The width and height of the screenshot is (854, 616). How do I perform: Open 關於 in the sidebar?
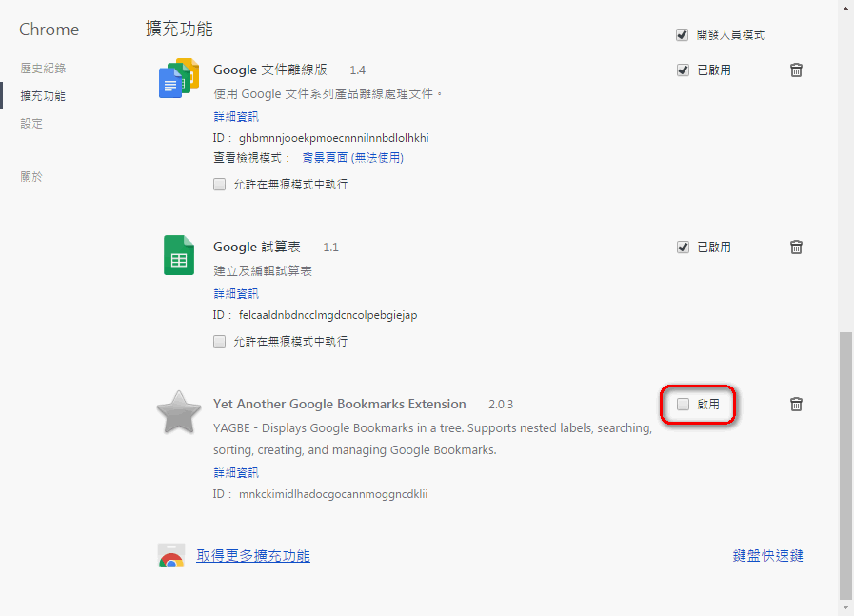[31, 176]
